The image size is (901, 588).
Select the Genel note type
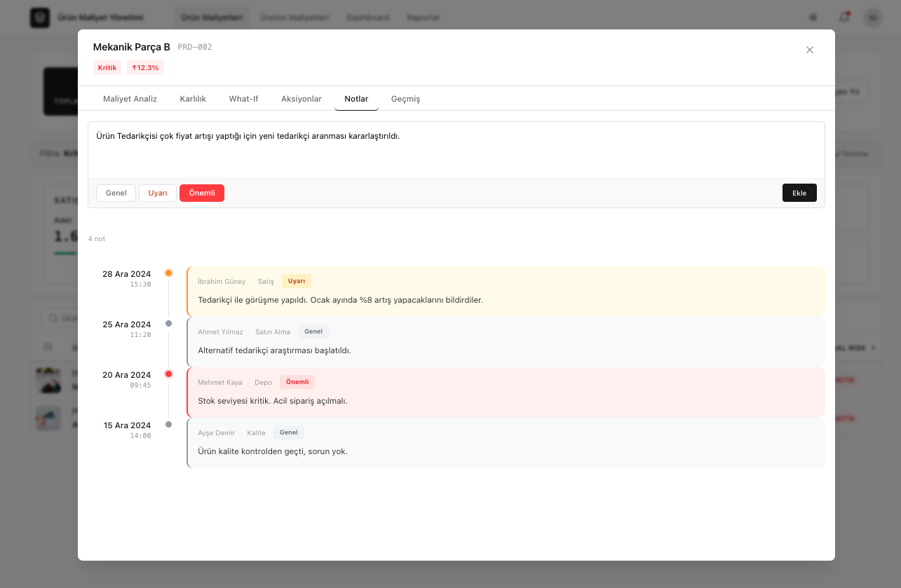[116, 193]
